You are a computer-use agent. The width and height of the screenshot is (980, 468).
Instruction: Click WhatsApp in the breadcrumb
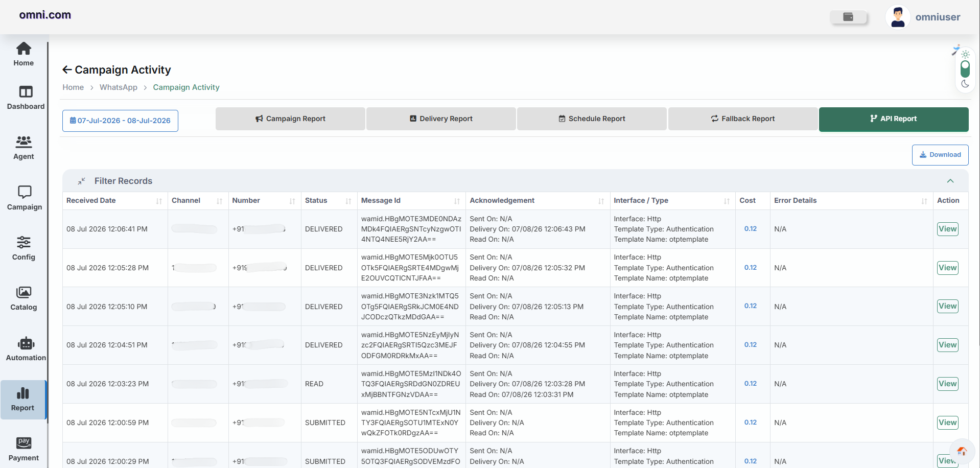coord(119,87)
